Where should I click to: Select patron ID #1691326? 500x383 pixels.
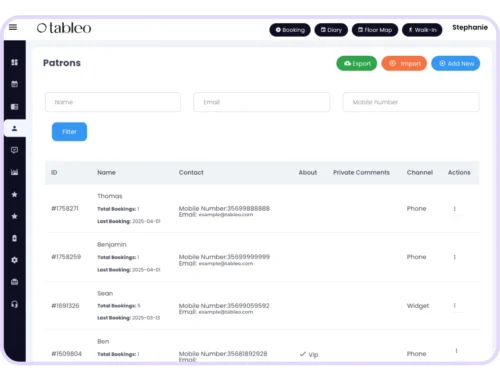point(65,306)
